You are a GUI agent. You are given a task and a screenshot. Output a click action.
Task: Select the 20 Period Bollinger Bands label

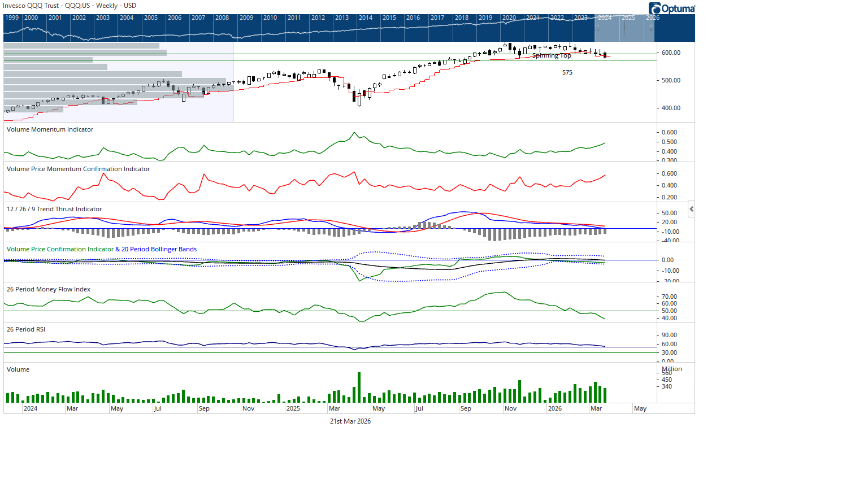tap(159, 249)
